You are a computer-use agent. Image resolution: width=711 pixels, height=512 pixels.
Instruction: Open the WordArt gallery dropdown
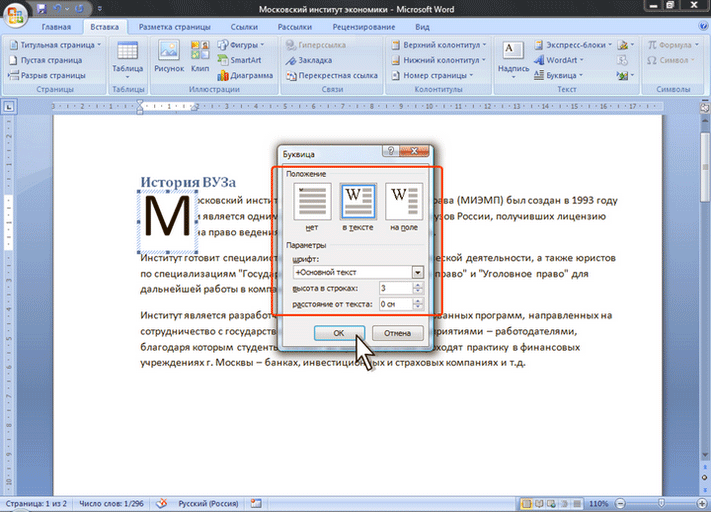(559, 60)
